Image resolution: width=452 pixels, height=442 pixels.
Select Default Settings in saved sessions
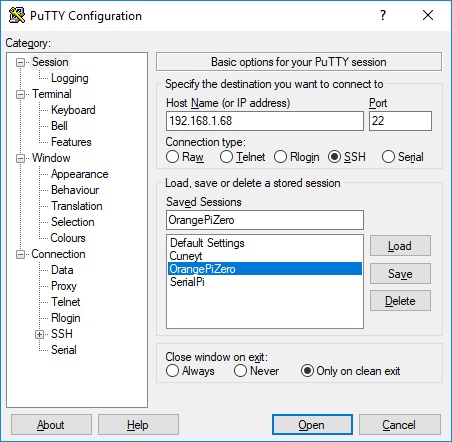(x=265, y=243)
